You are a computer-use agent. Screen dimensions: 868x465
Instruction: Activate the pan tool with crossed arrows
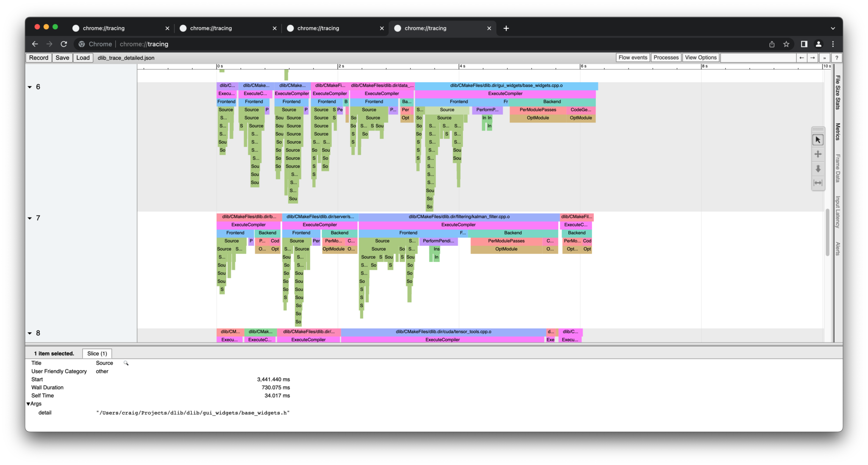(x=818, y=154)
